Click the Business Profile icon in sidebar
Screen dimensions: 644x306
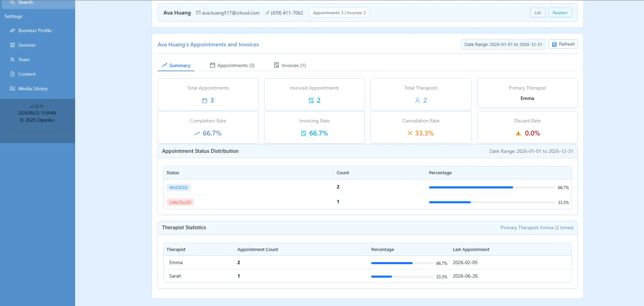pyautogui.click(x=12, y=30)
